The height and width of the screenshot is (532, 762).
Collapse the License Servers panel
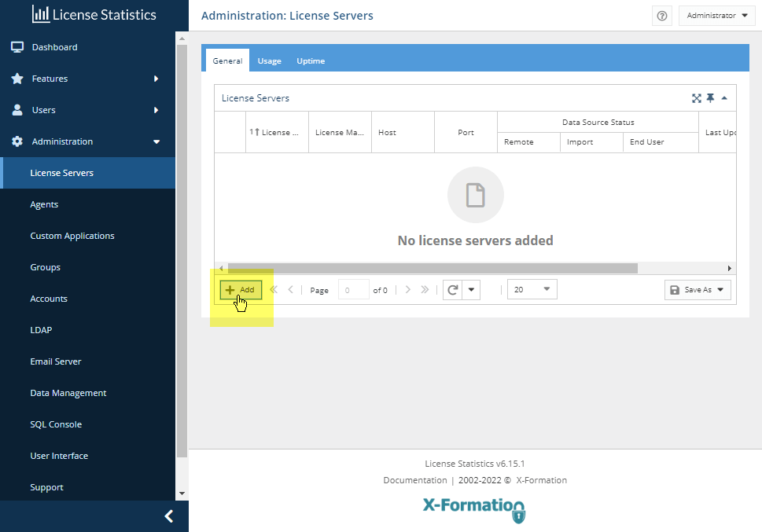click(x=724, y=98)
